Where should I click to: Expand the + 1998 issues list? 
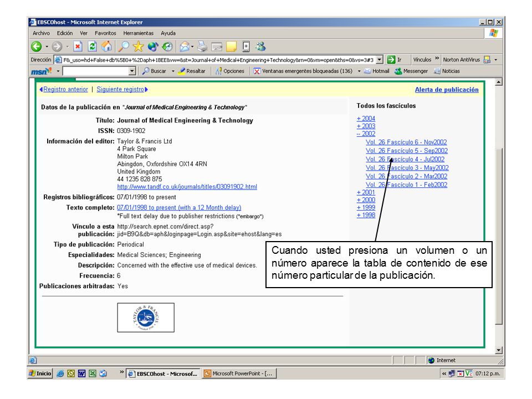point(366,215)
